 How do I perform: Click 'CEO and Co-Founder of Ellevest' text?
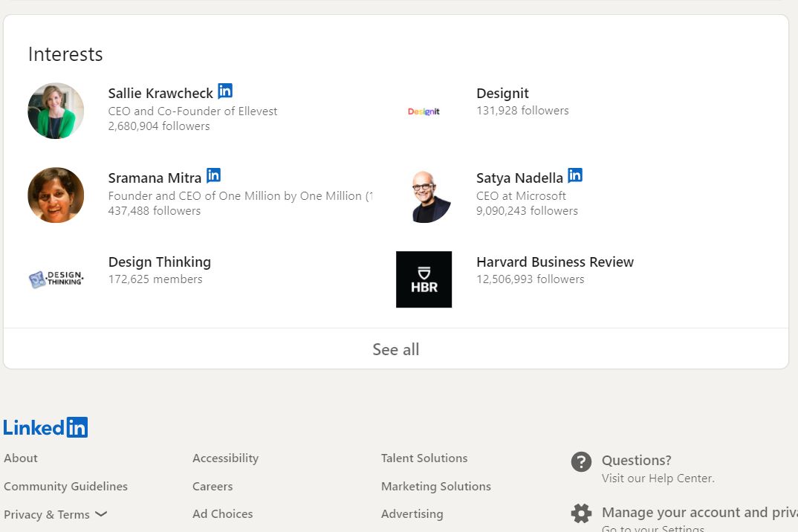[x=192, y=111]
